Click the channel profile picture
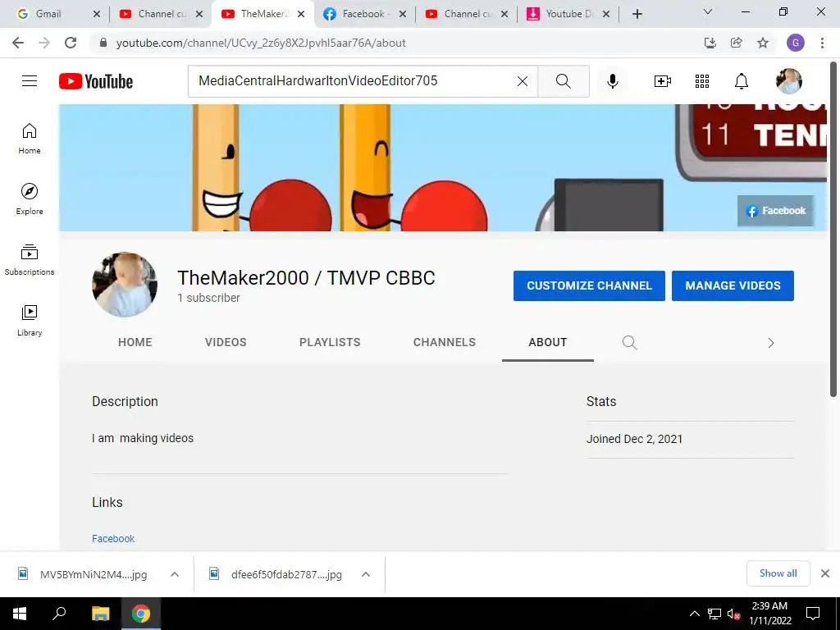This screenshot has height=630, width=840. [x=125, y=285]
